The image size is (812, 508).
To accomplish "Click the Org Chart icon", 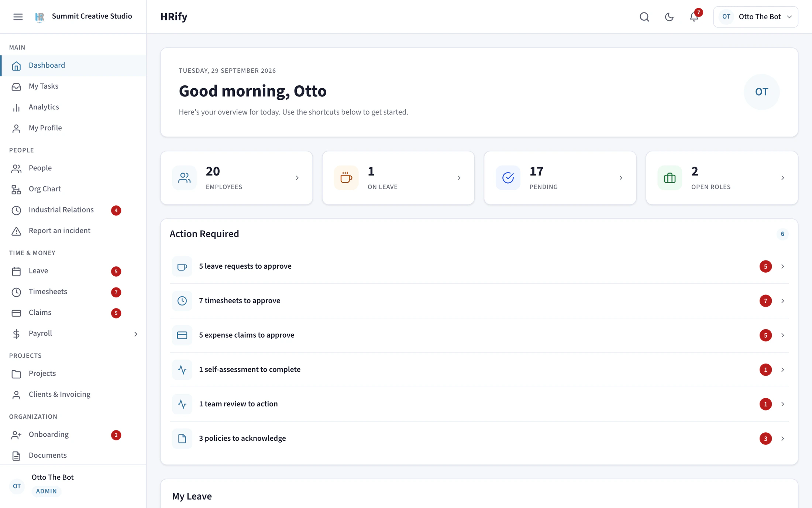I will (16, 189).
